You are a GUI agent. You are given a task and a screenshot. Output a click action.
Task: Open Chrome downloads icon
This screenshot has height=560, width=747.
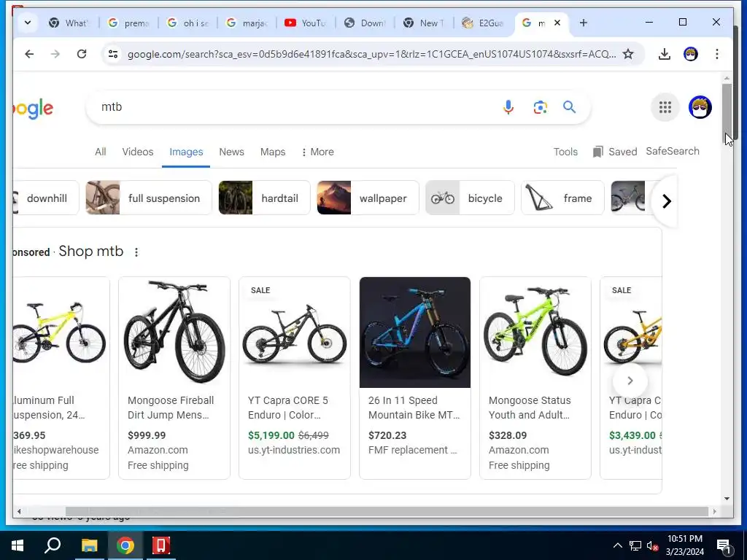pos(665,54)
